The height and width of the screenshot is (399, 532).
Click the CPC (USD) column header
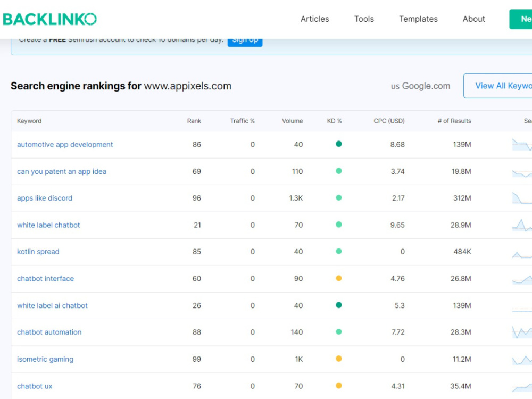pos(389,121)
